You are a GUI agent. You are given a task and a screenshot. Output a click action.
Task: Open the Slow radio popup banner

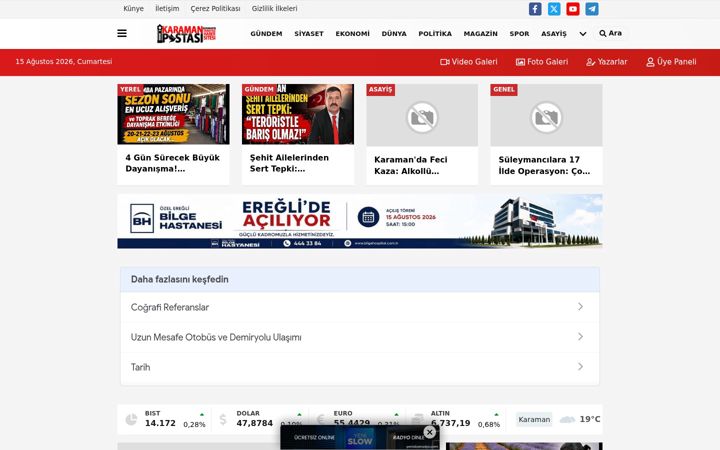click(360, 438)
